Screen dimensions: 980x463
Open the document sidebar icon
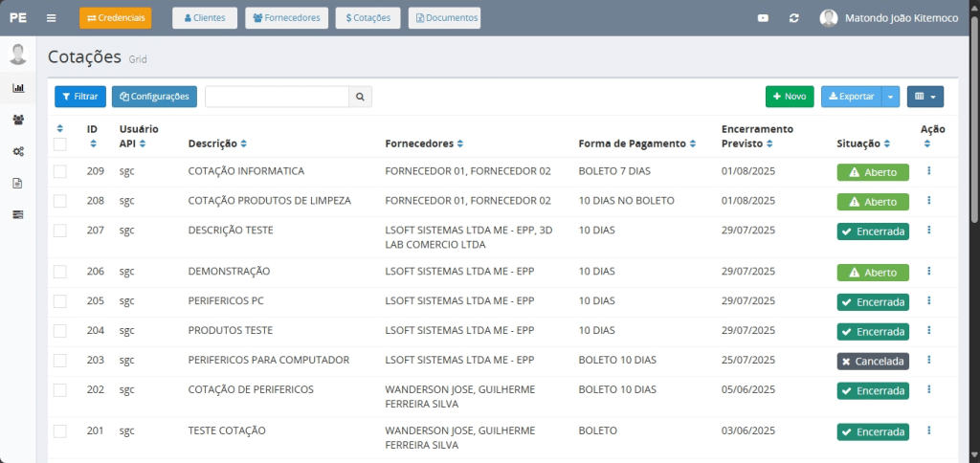click(x=18, y=183)
